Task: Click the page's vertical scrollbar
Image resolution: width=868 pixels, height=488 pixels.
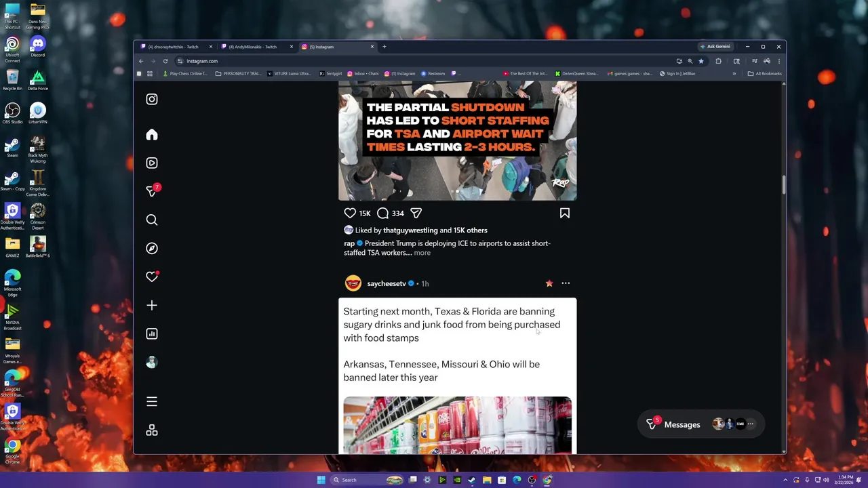Action: [784, 184]
